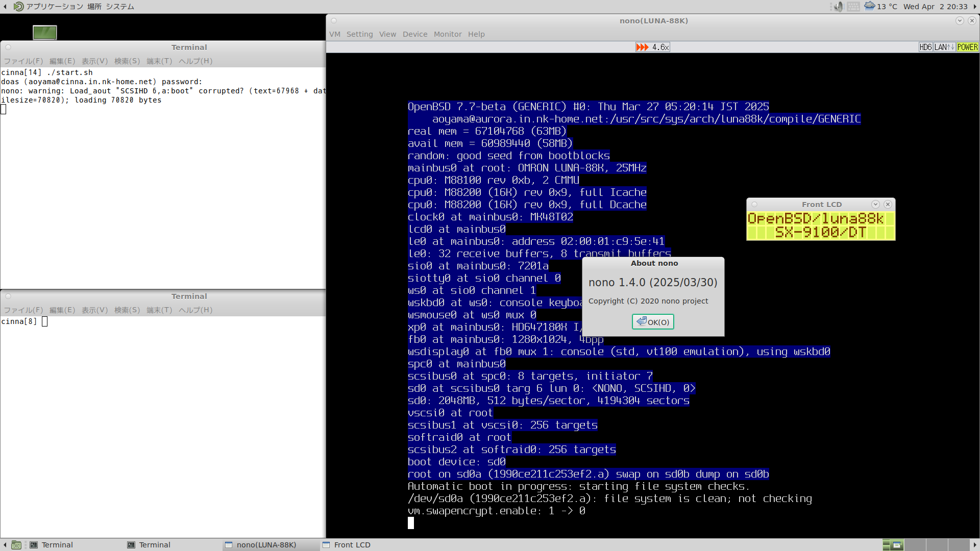Open 端末(T) menu in lower Terminal
This screenshot has width=980, height=551.
(x=159, y=310)
